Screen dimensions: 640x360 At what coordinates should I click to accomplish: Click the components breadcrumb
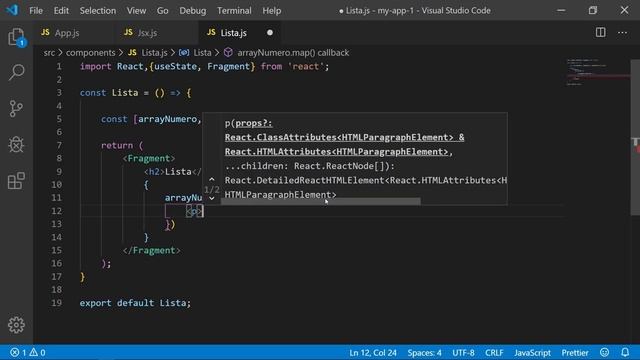pos(91,53)
